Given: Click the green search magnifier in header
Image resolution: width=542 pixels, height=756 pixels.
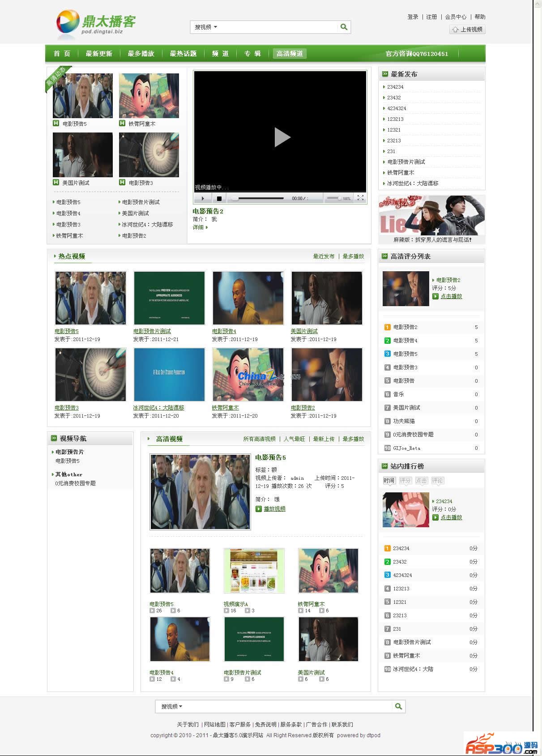Looking at the screenshot, I should 344,27.
